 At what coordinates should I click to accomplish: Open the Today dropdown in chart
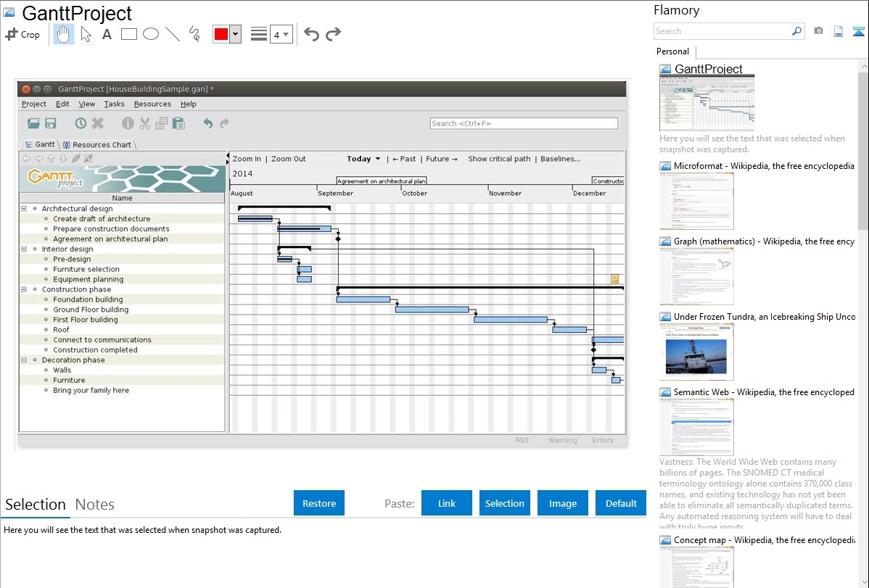coord(363,159)
